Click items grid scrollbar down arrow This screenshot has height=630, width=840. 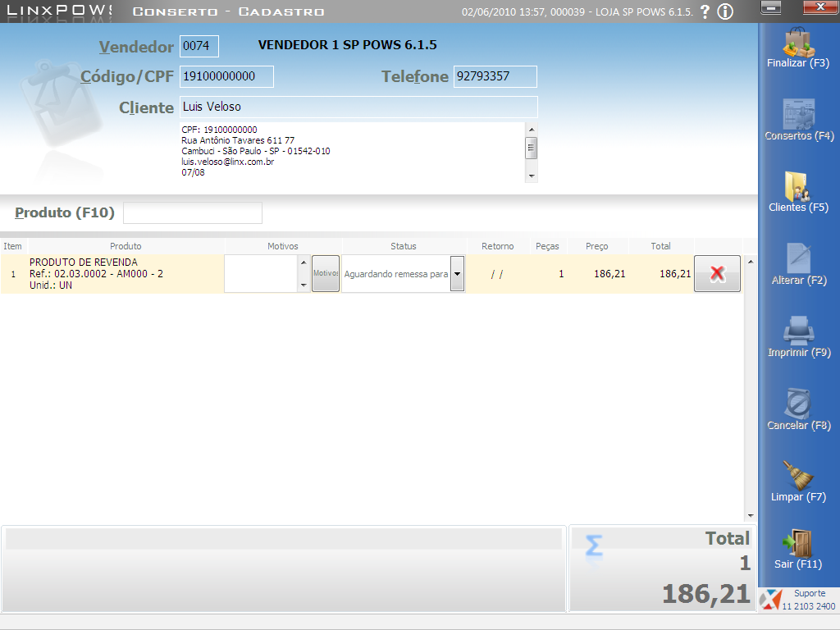(751, 515)
